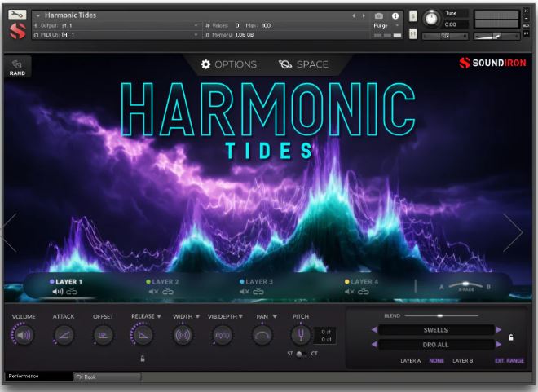538x392 pixels.
Task: Go to previous instrument with header left arrow
Action: point(354,15)
